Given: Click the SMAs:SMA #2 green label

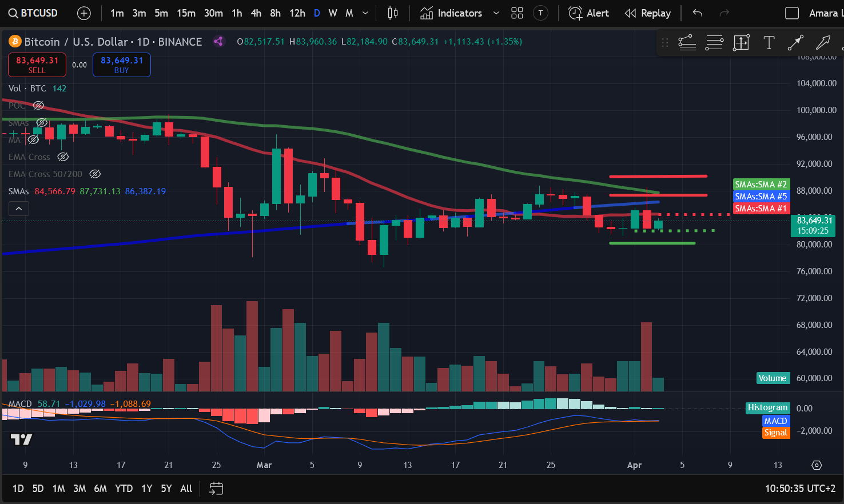Looking at the screenshot, I should point(761,184).
